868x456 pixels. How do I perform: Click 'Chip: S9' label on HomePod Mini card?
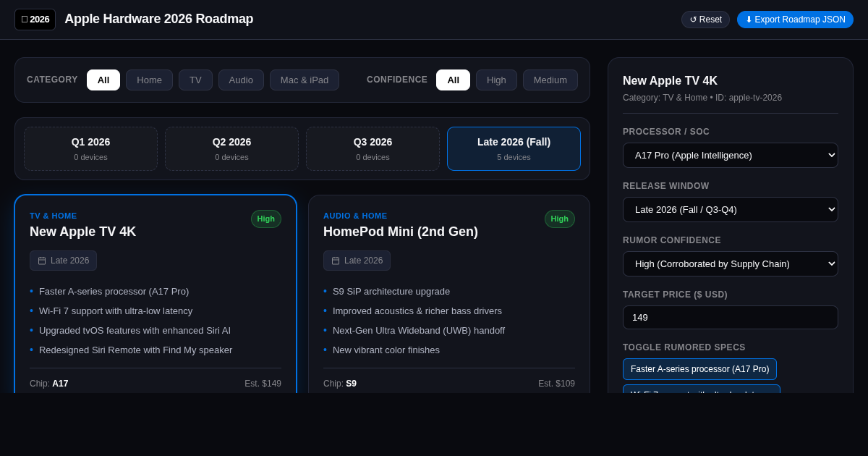pos(340,384)
